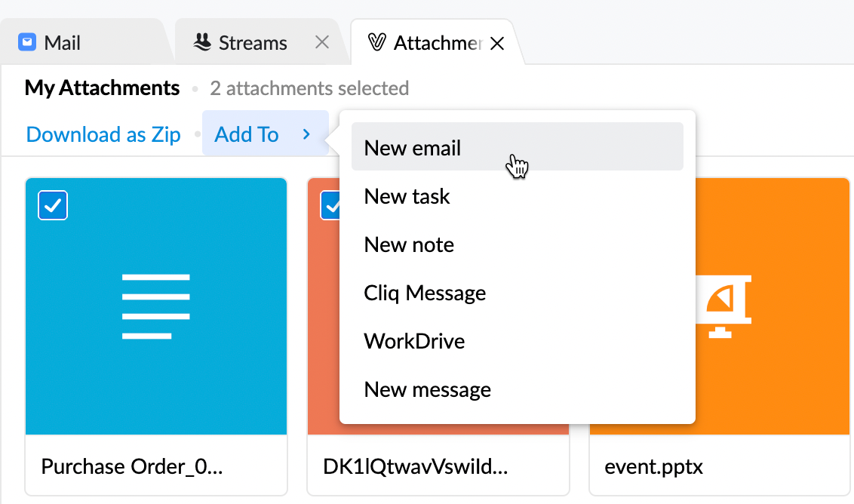Image resolution: width=854 pixels, height=504 pixels.
Task: Uncheck the Purchase Order attachment checkbox
Action: pos(53,205)
